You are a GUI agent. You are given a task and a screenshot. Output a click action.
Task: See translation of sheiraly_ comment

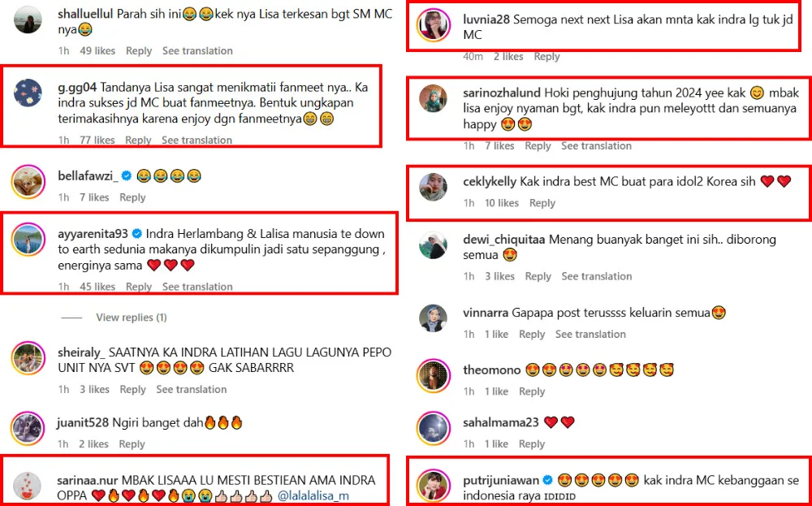pos(191,390)
